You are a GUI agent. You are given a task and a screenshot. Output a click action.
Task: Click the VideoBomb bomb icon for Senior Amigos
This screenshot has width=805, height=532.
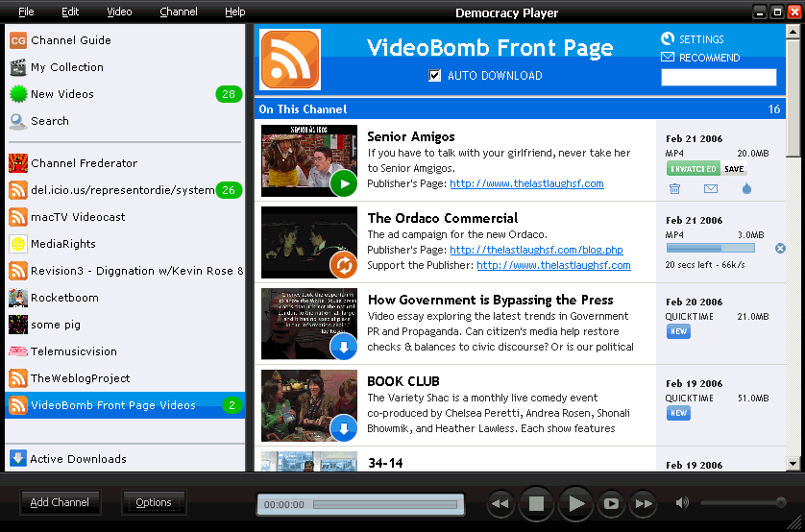coord(746,189)
